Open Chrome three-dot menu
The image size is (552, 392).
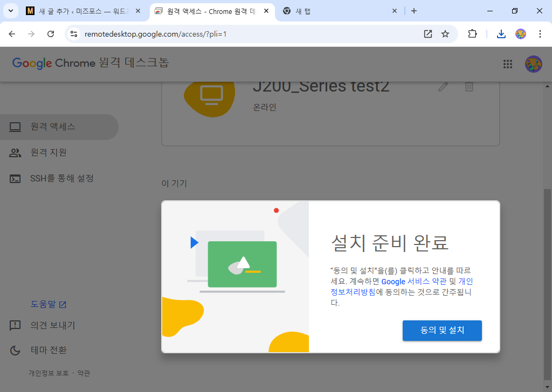(x=540, y=34)
